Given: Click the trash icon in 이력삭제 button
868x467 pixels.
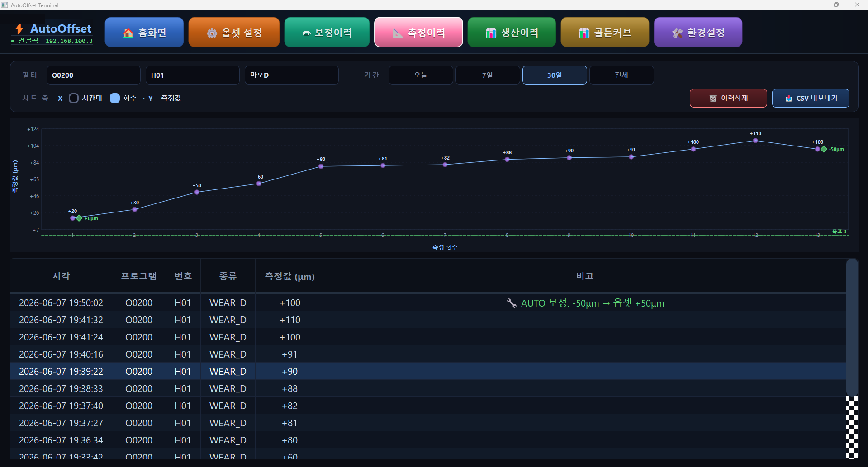Looking at the screenshot, I should [713, 98].
